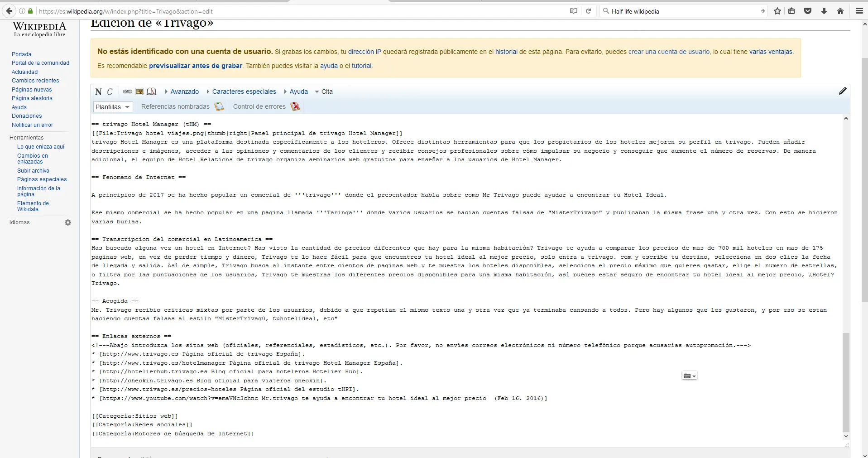
Task: Open Páginas nuevas link
Action: tap(32, 90)
